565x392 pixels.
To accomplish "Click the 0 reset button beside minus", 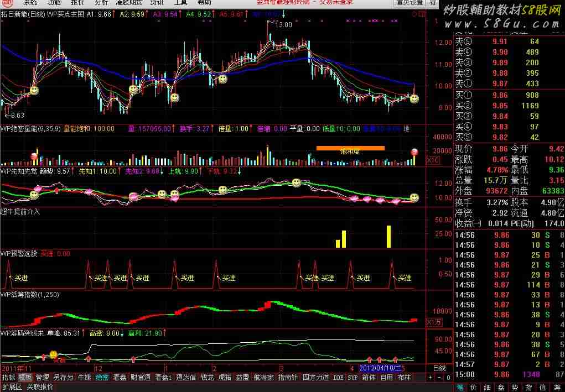I will click(x=448, y=377).
